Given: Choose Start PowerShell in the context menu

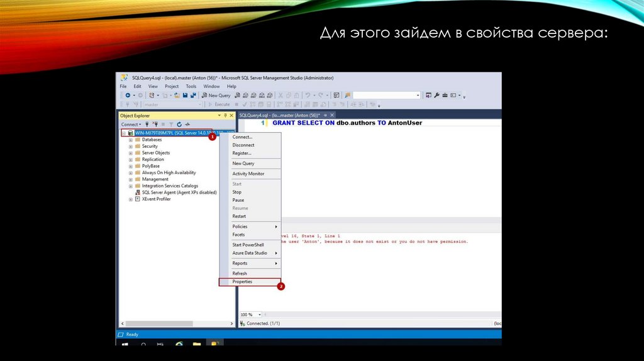Looking at the screenshot, I should 250,245.
